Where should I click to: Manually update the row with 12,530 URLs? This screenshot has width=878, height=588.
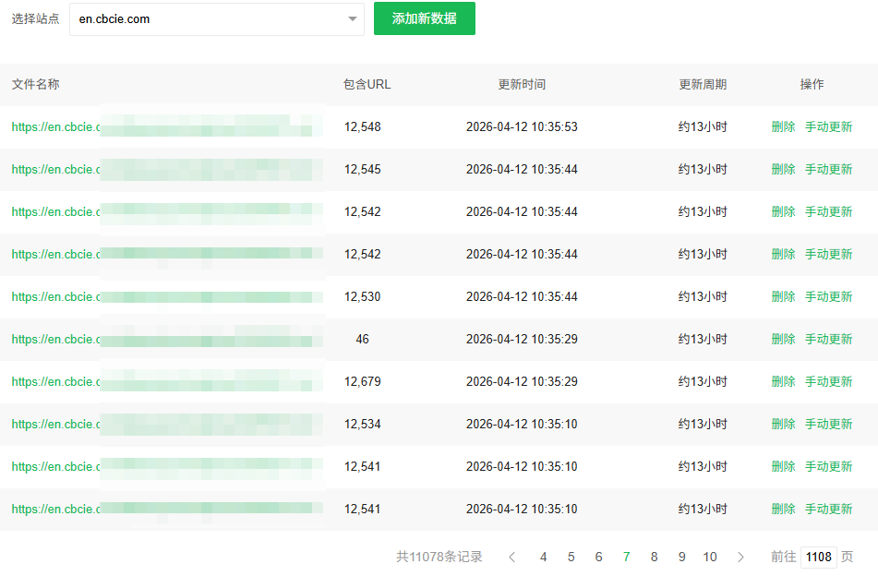point(829,297)
